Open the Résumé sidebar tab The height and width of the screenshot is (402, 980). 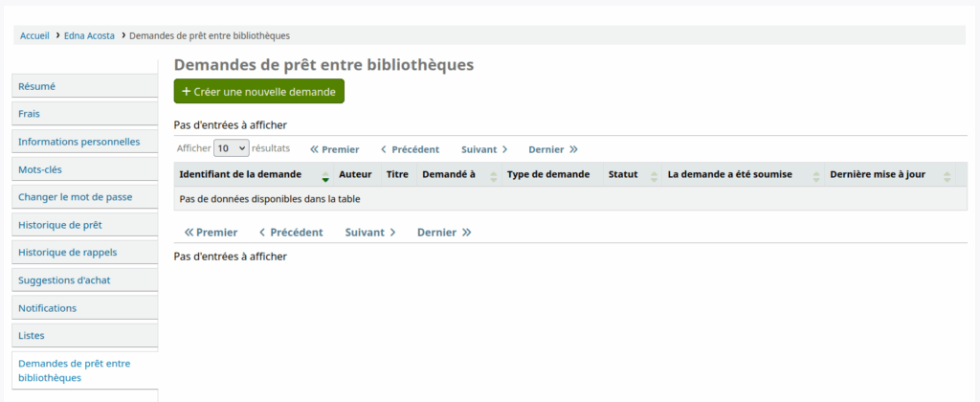pyautogui.click(x=37, y=86)
